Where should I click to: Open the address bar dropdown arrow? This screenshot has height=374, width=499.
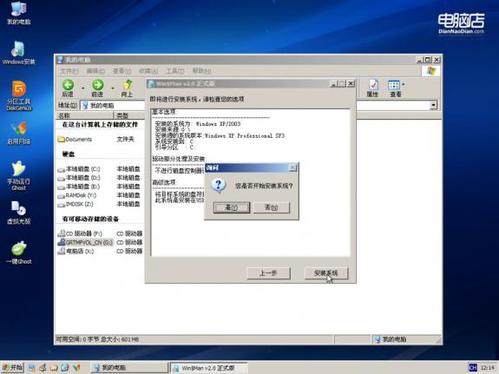click(x=433, y=106)
